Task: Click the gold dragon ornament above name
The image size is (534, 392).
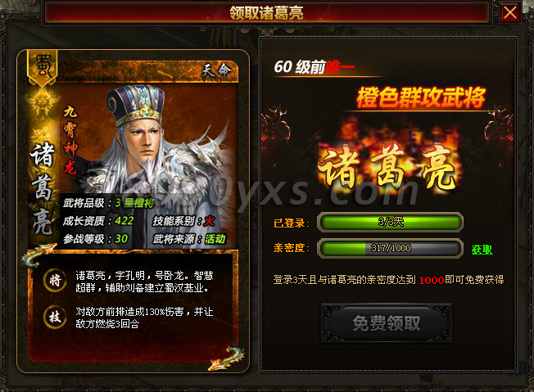Action: [x=42, y=102]
